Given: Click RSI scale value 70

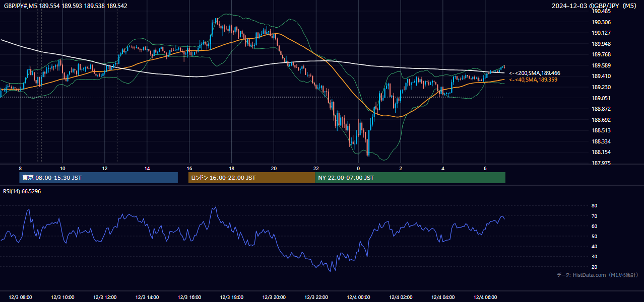Looking at the screenshot, I should pos(594,216).
